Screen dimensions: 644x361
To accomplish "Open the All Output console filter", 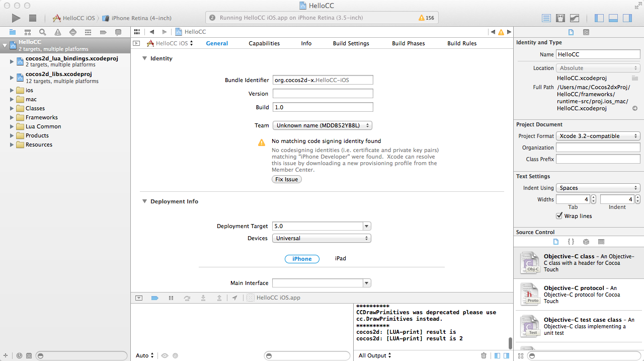I will click(x=375, y=355).
